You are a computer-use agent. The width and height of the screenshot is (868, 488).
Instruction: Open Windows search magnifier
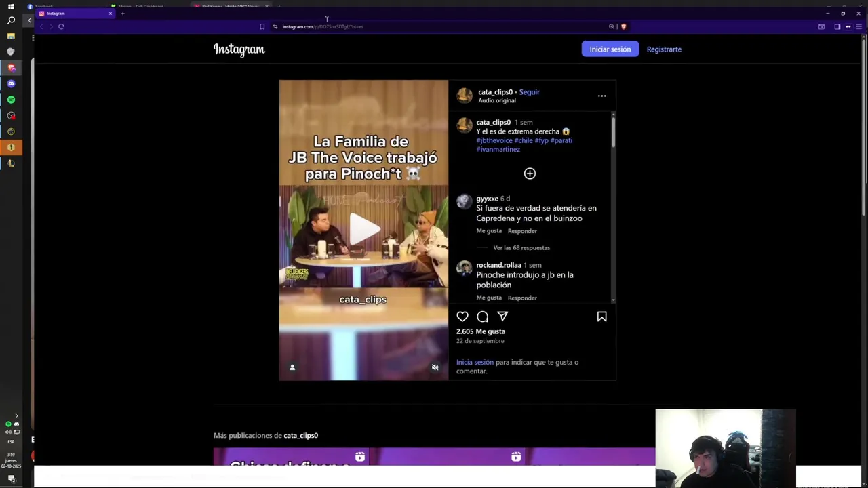pyautogui.click(x=11, y=20)
